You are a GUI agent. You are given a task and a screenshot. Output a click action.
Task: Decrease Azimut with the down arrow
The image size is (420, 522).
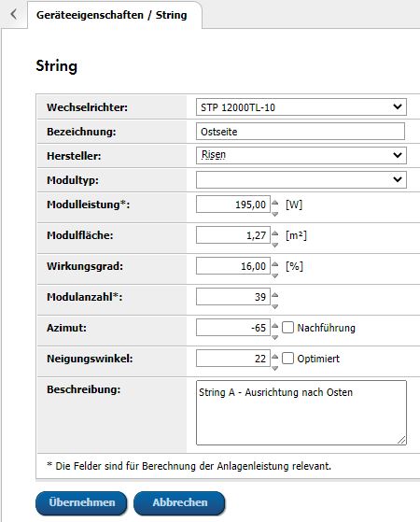pyautogui.click(x=275, y=337)
